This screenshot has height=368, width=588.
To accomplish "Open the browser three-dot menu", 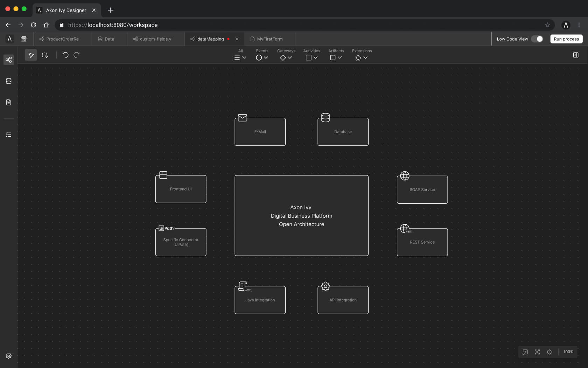I will (x=579, y=25).
